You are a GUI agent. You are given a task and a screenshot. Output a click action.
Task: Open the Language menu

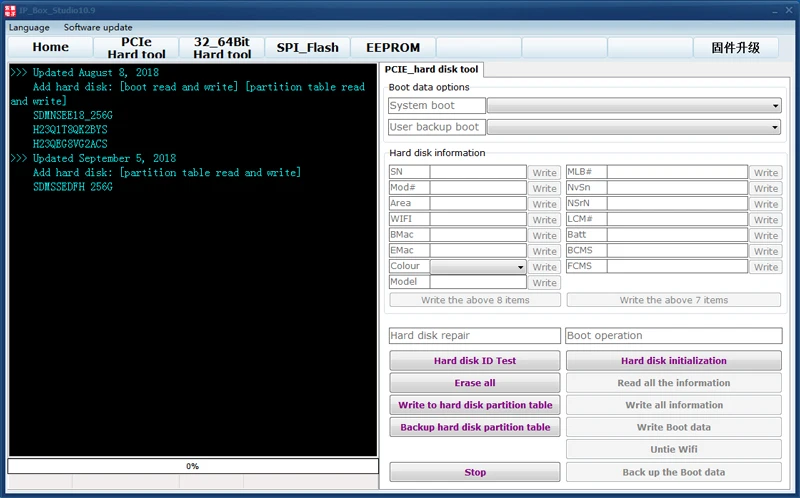29,28
